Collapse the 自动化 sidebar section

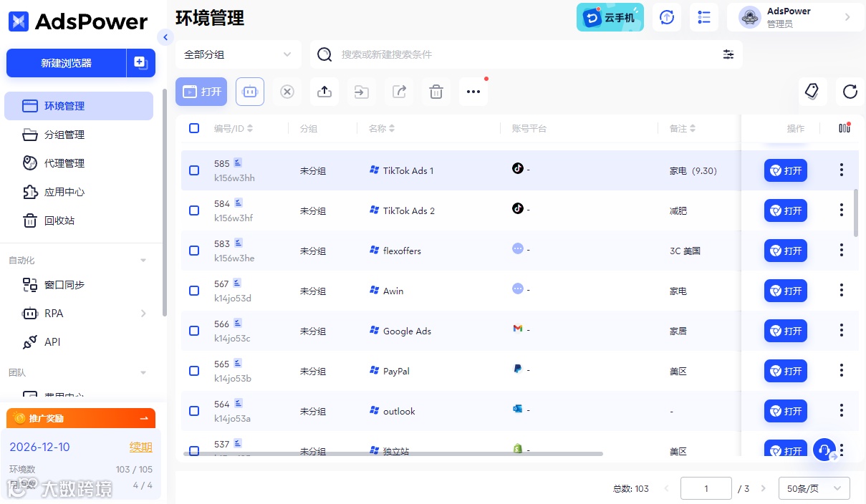[x=143, y=261]
